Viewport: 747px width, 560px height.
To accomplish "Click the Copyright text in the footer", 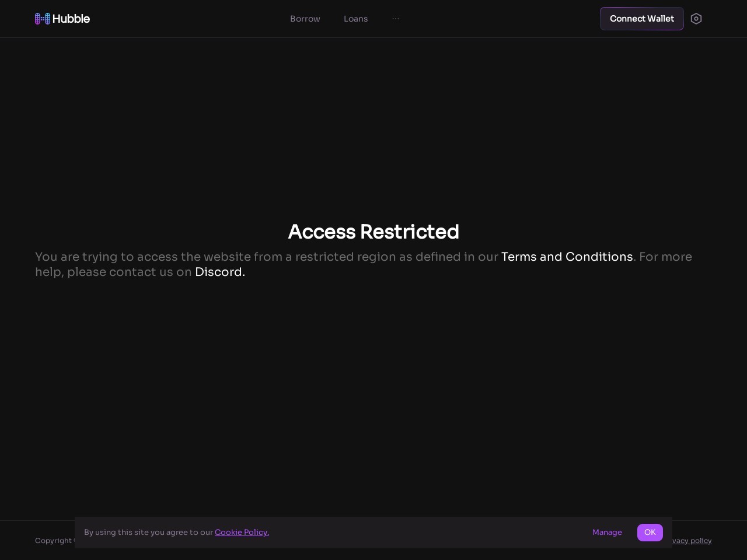I will [54, 541].
